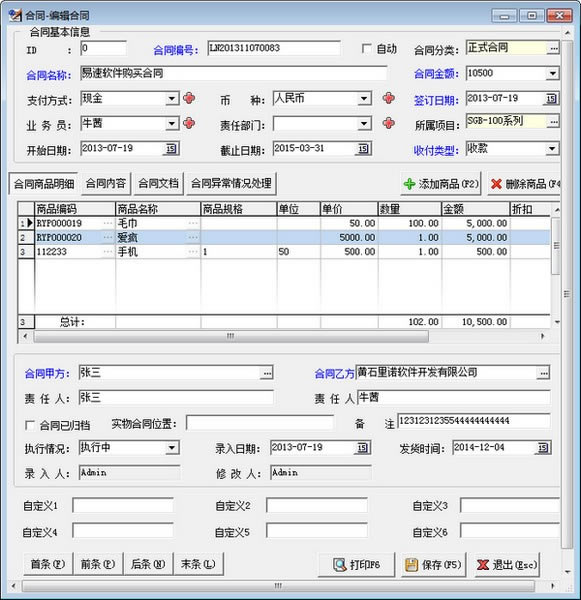The width and height of the screenshot is (581, 600).
Task: Click the red plus beside 业务员
Action: tap(189, 123)
